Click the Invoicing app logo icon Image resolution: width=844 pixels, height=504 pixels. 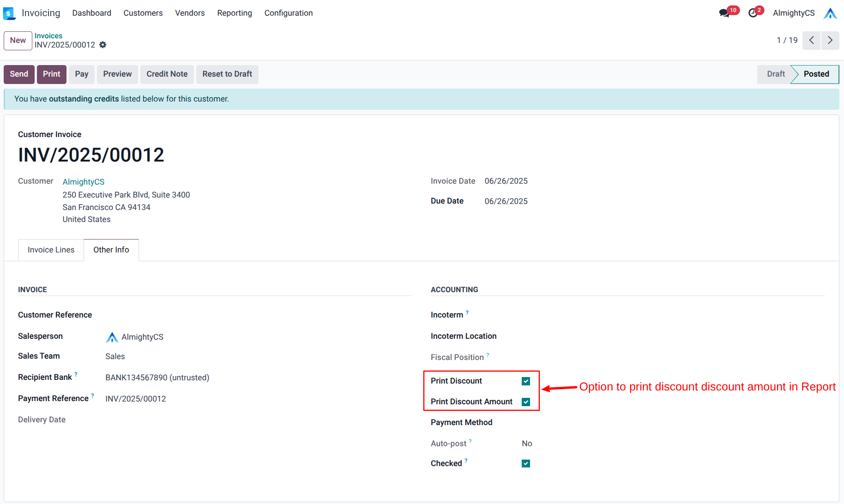pos(9,13)
